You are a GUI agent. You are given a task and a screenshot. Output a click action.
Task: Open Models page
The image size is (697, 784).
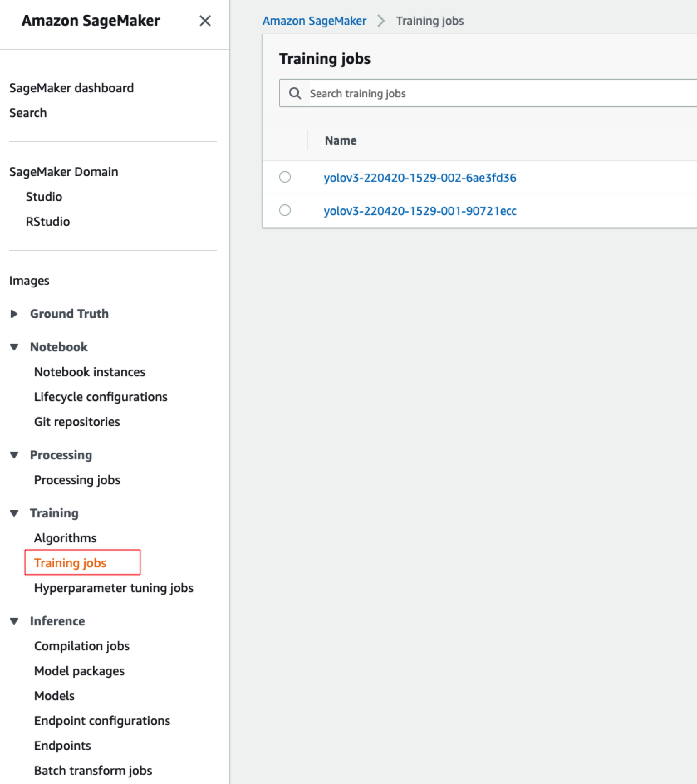click(54, 696)
